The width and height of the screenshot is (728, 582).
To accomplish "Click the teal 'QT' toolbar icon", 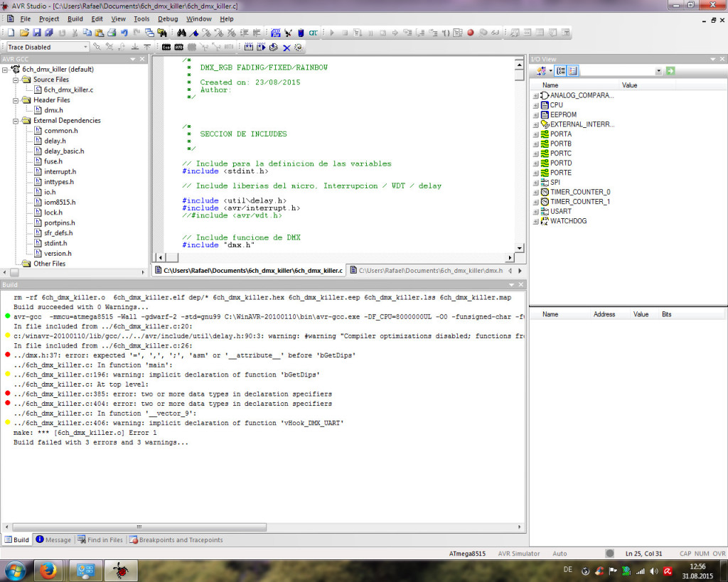I will click(314, 33).
